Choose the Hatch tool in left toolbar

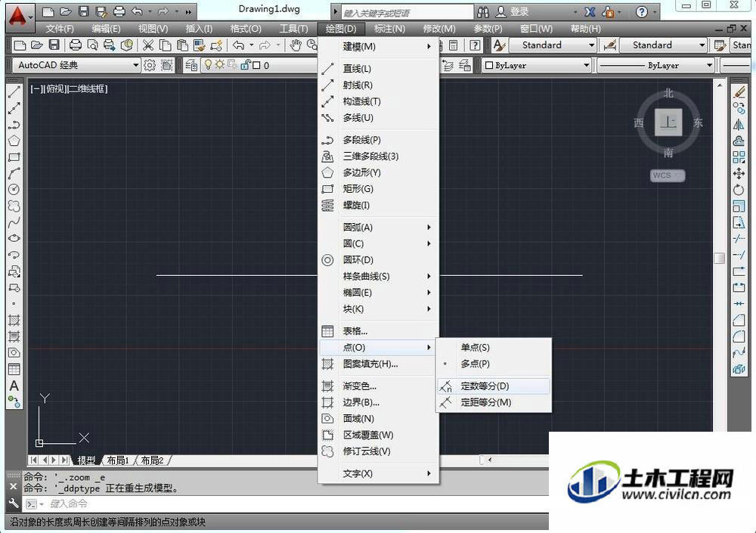14,321
